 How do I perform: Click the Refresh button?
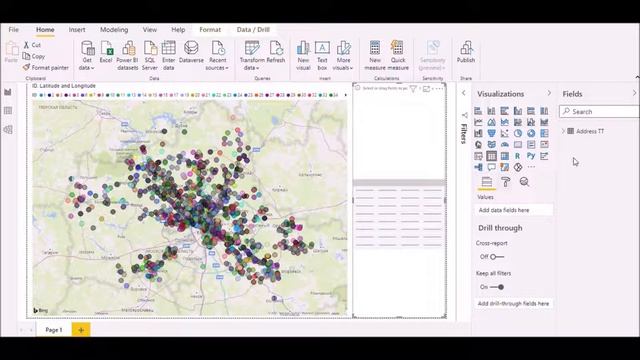tap(276, 52)
